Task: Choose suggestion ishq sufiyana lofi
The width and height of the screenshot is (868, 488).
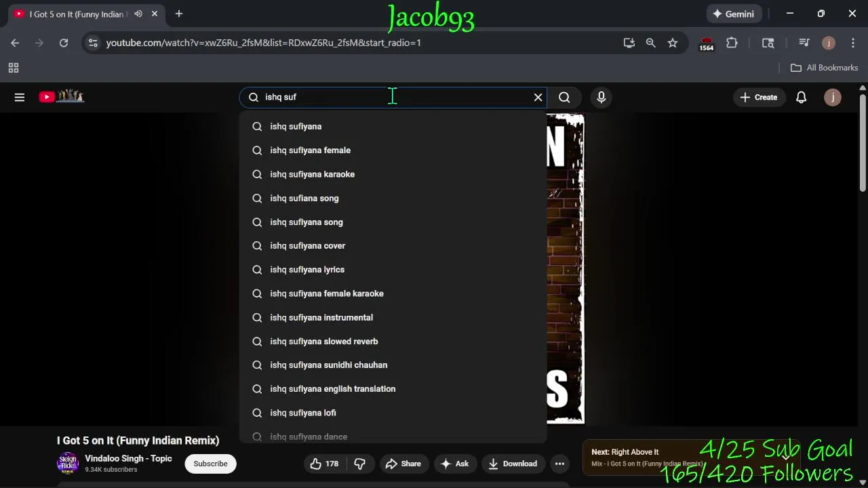Action: (393, 413)
